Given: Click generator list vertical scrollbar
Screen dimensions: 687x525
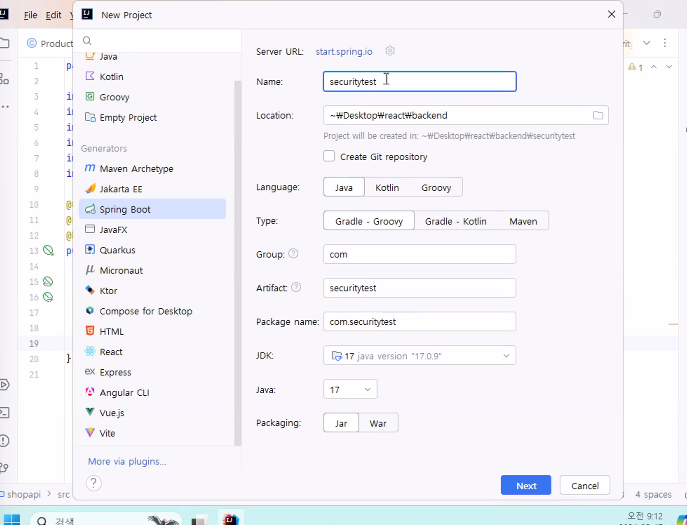Looking at the screenshot, I should [x=238, y=263].
